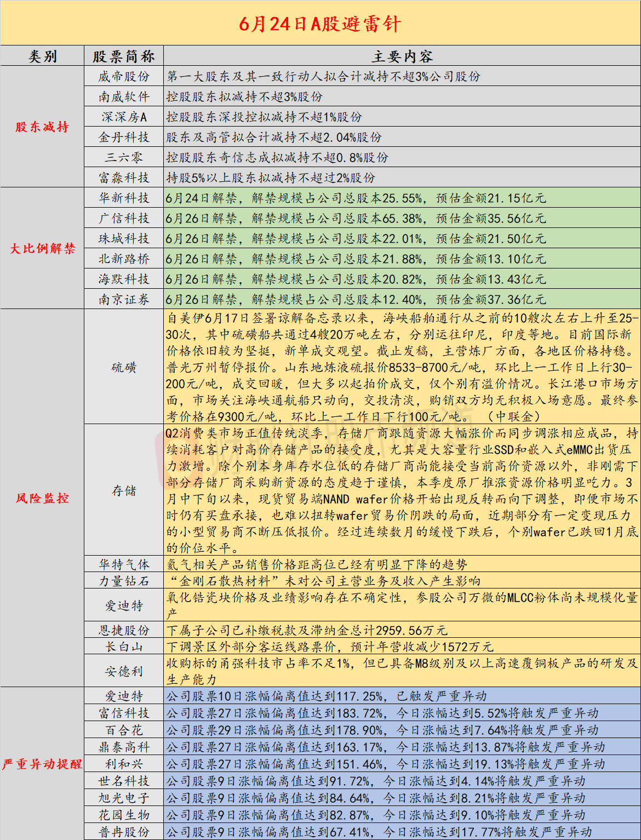This screenshot has height=840, width=641.
Task: Select stock name '珠城科技'
Action: coord(124,238)
